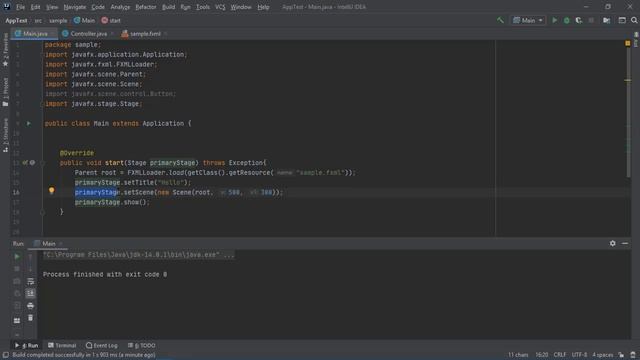This screenshot has height=360, width=640.
Task: Open the File menu
Action: (x=20, y=7)
